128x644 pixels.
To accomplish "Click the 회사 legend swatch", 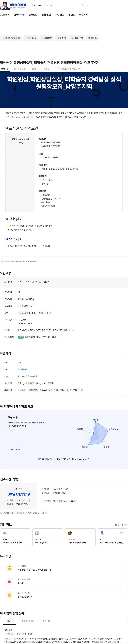I will coord(9,450).
